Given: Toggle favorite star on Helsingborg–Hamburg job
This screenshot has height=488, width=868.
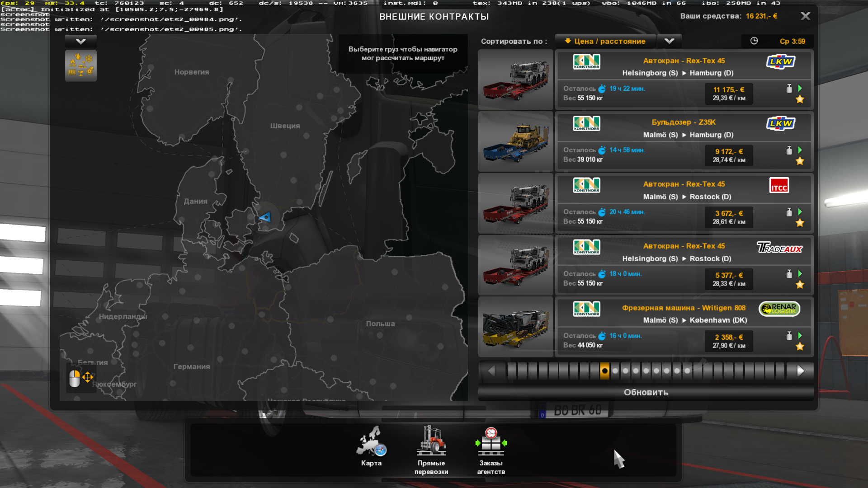Looking at the screenshot, I should [800, 99].
